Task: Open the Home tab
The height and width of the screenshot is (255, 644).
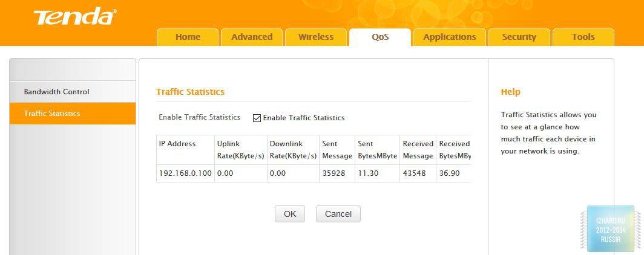Action: [x=188, y=37]
